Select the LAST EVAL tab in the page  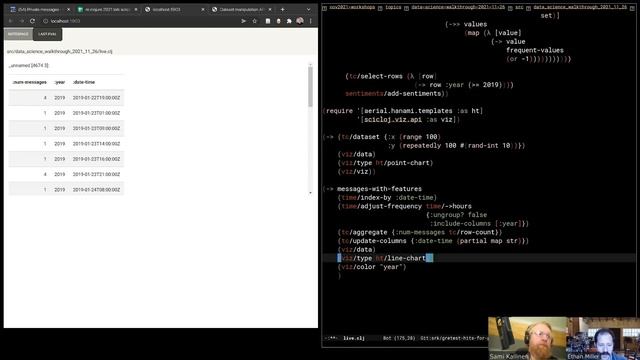pyautogui.click(x=47, y=34)
